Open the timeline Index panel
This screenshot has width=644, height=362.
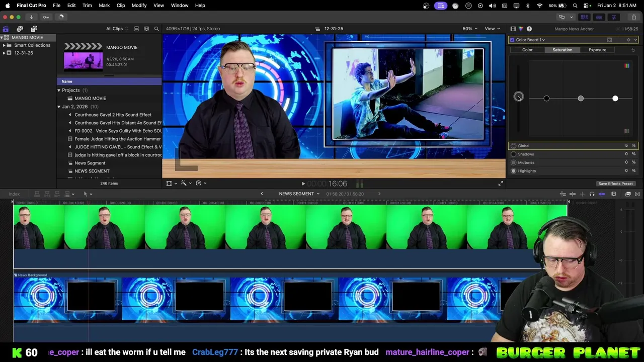[x=14, y=194]
